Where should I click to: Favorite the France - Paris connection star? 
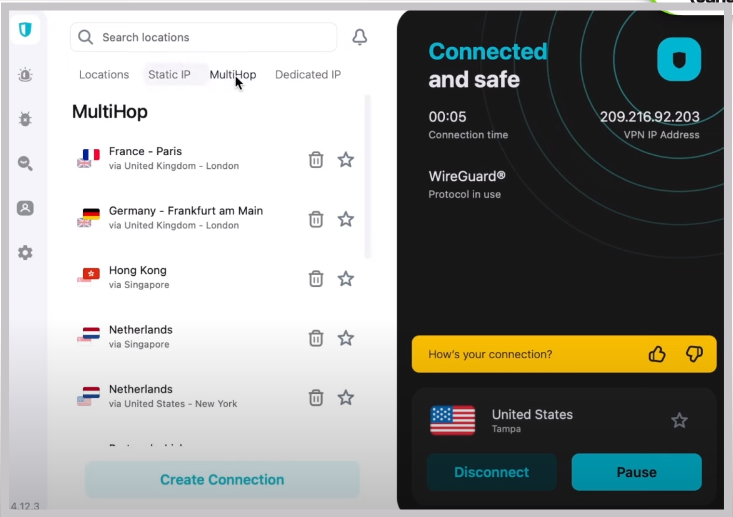[x=346, y=160]
